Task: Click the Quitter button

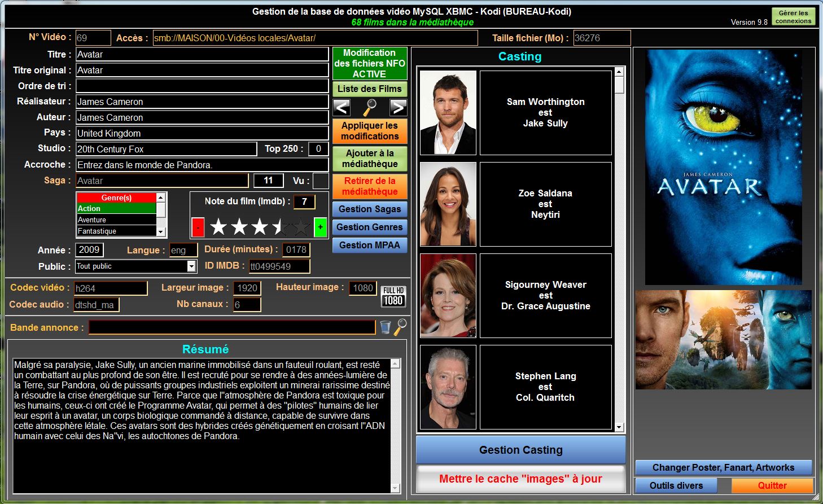Action: pos(772,485)
